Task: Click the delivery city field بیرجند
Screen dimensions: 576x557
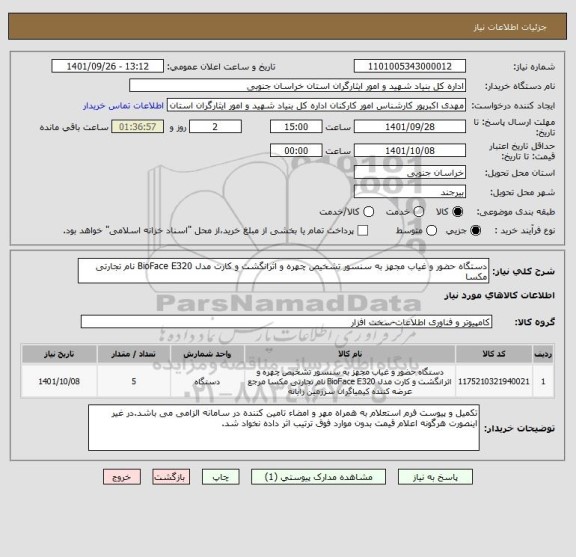Action: pos(410,192)
